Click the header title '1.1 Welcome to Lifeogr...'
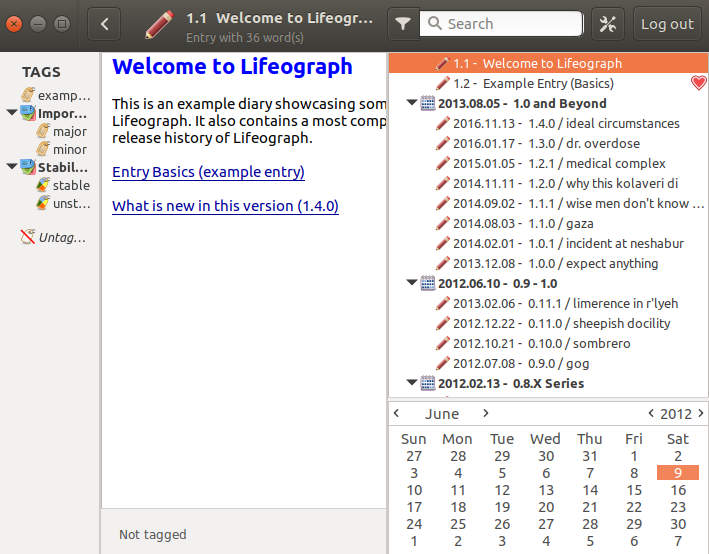The height and width of the screenshot is (554, 709). point(279,18)
